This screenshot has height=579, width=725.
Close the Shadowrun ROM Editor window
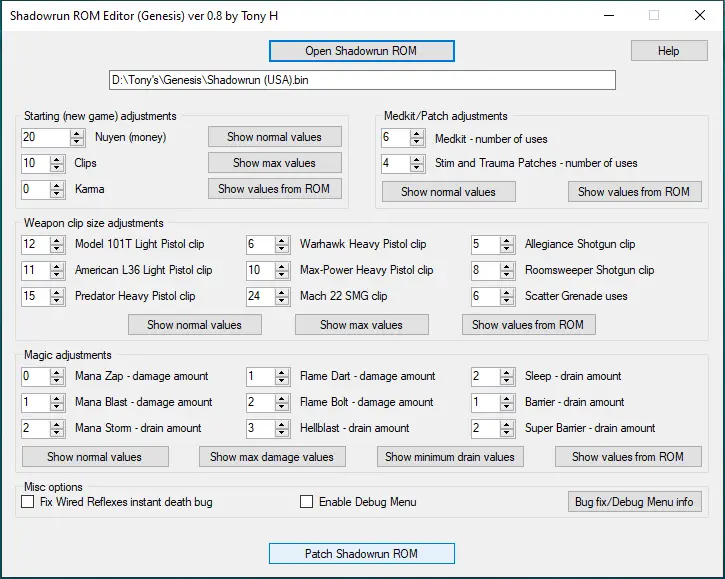pos(700,15)
